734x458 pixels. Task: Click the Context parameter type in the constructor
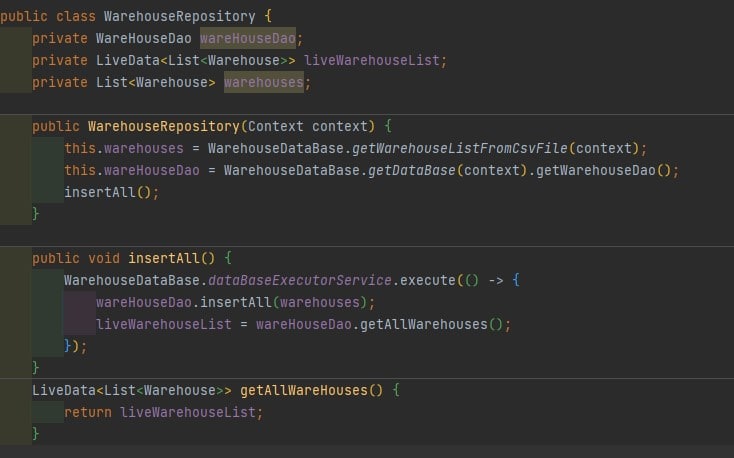click(275, 126)
